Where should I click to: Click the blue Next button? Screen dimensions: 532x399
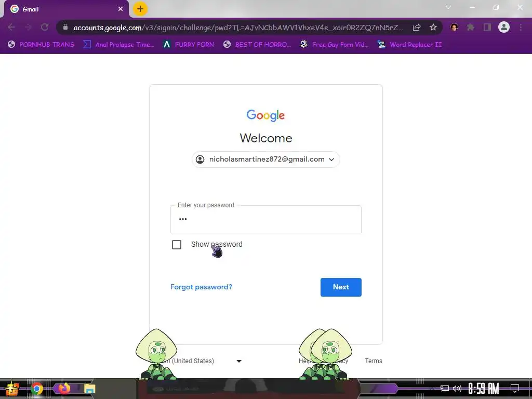pyautogui.click(x=341, y=287)
